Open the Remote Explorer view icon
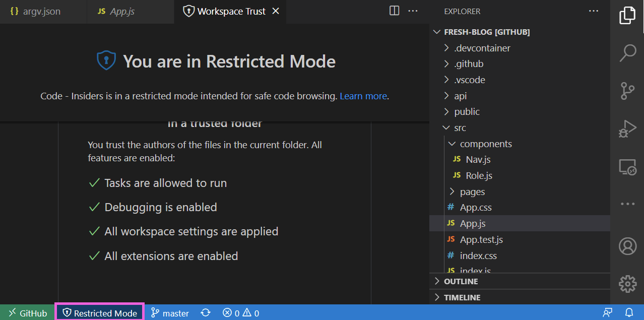Image resolution: width=644 pixels, height=320 pixels. point(627,166)
